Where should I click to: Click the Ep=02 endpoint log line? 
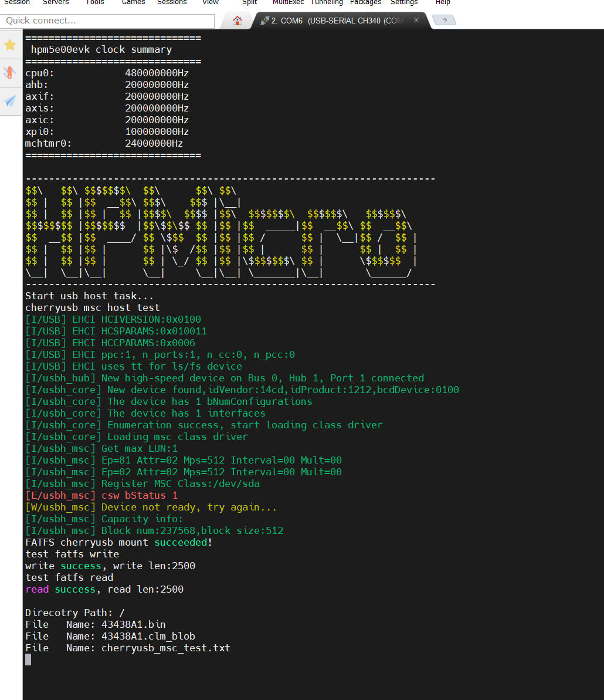184,472
